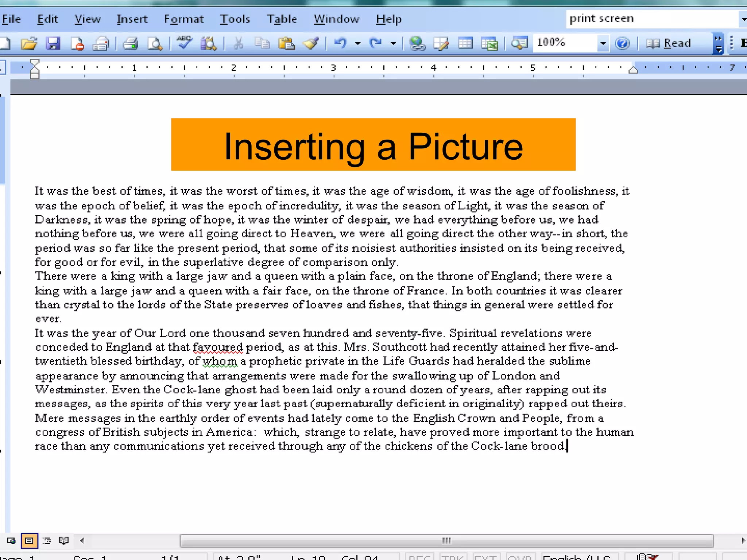Open the Undo history dropdown arrow

[358, 43]
